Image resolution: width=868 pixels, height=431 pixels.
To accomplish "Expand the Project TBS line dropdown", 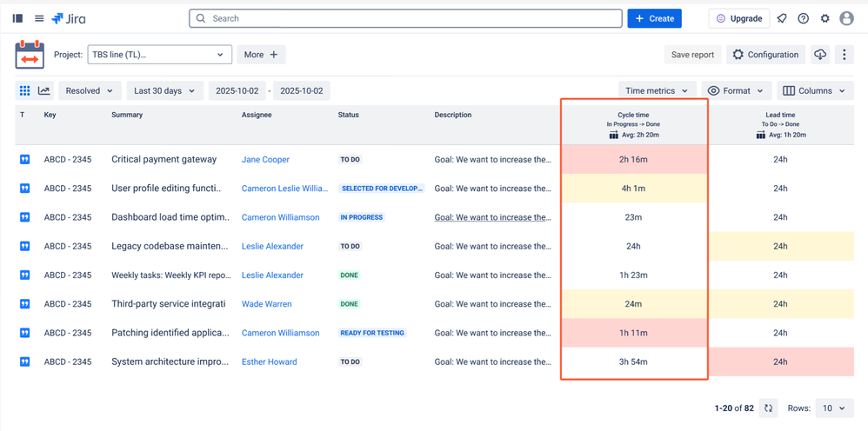I will click(x=159, y=55).
